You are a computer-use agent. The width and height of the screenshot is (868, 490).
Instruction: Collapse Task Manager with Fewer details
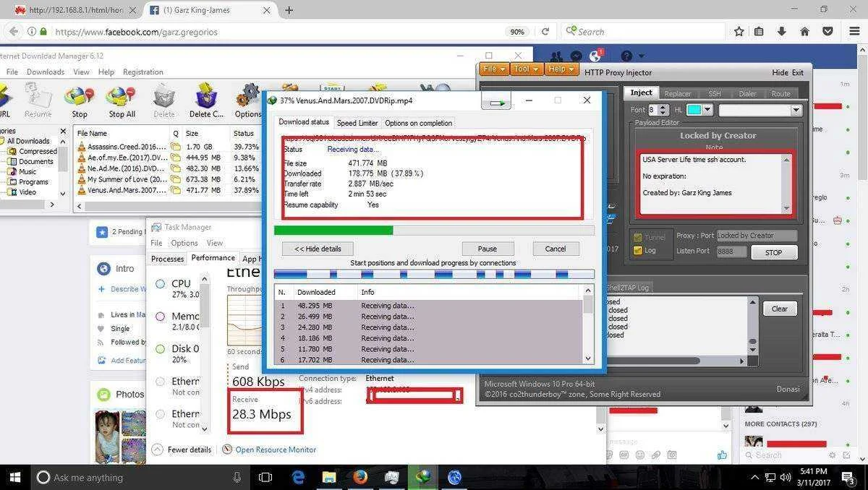click(x=182, y=450)
